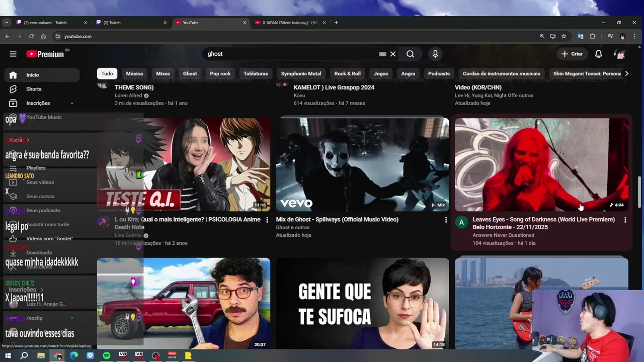Select the Symphonic Metal filter chip
This screenshot has width=644, height=362.
[x=301, y=73]
